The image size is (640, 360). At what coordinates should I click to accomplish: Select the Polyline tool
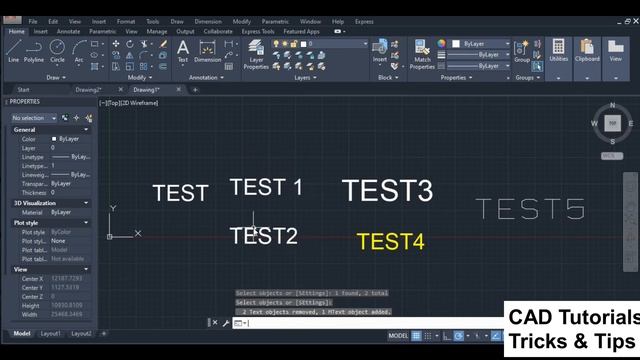(33, 51)
